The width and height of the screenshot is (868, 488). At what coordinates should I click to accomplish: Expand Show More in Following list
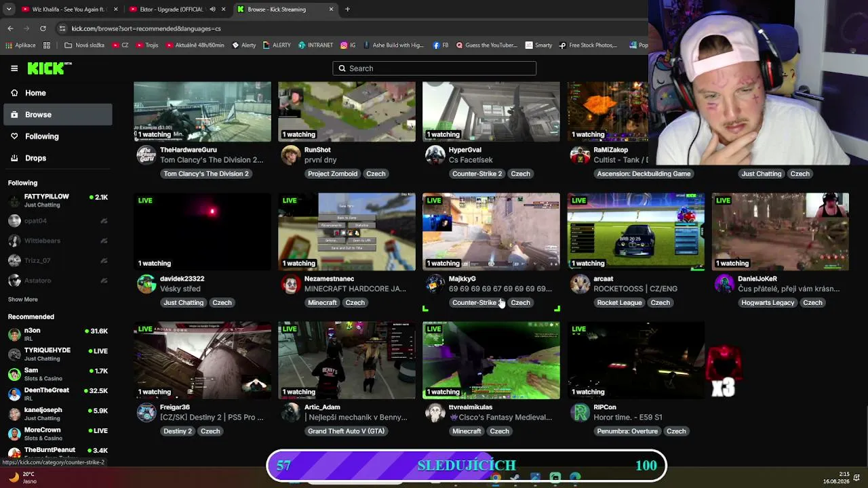(23, 300)
